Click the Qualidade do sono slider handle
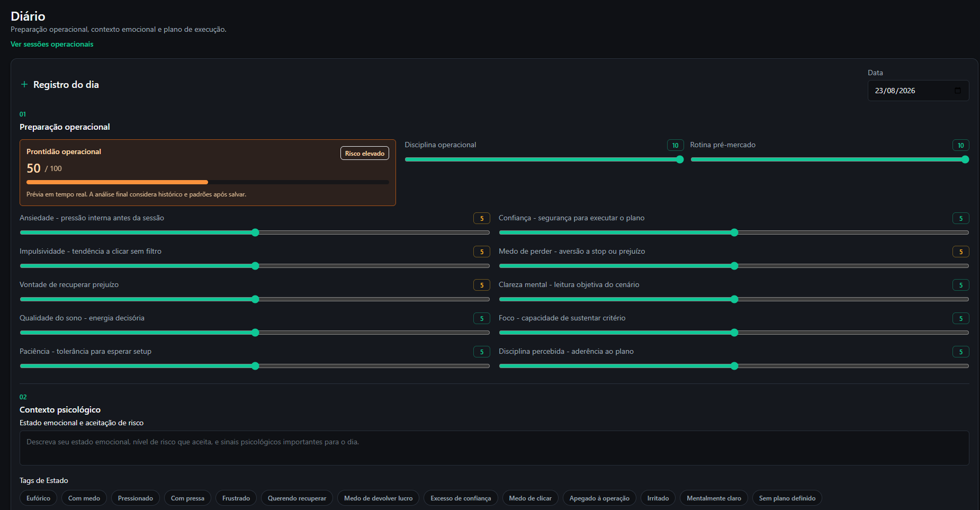This screenshot has width=980, height=510. click(x=255, y=333)
